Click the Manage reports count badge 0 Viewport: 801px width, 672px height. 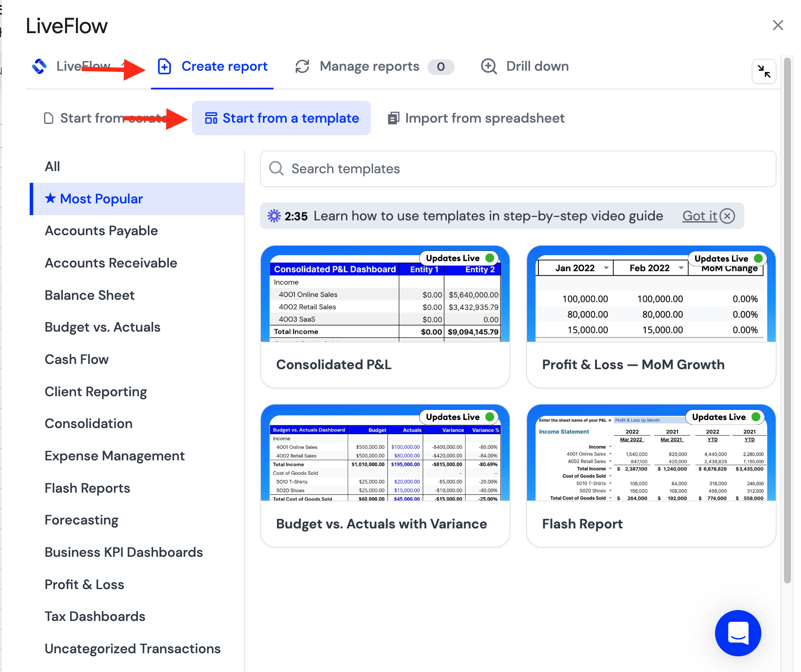[x=441, y=67]
